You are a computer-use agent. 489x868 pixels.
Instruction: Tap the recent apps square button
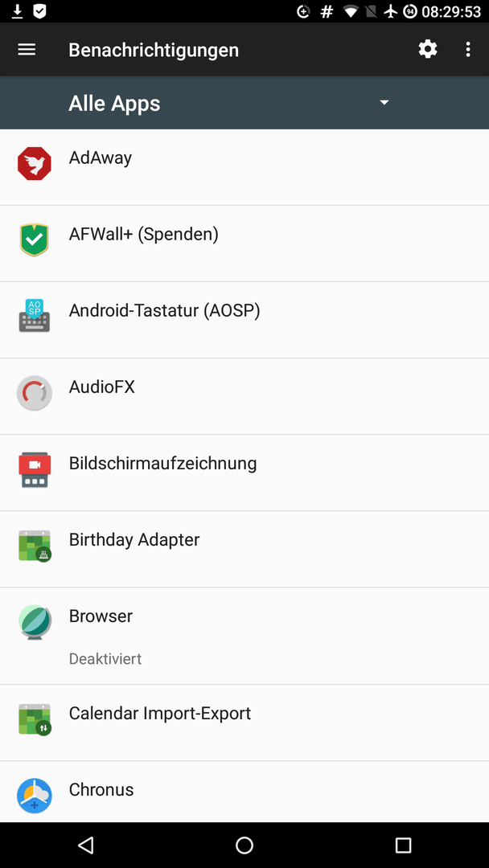[403, 845]
